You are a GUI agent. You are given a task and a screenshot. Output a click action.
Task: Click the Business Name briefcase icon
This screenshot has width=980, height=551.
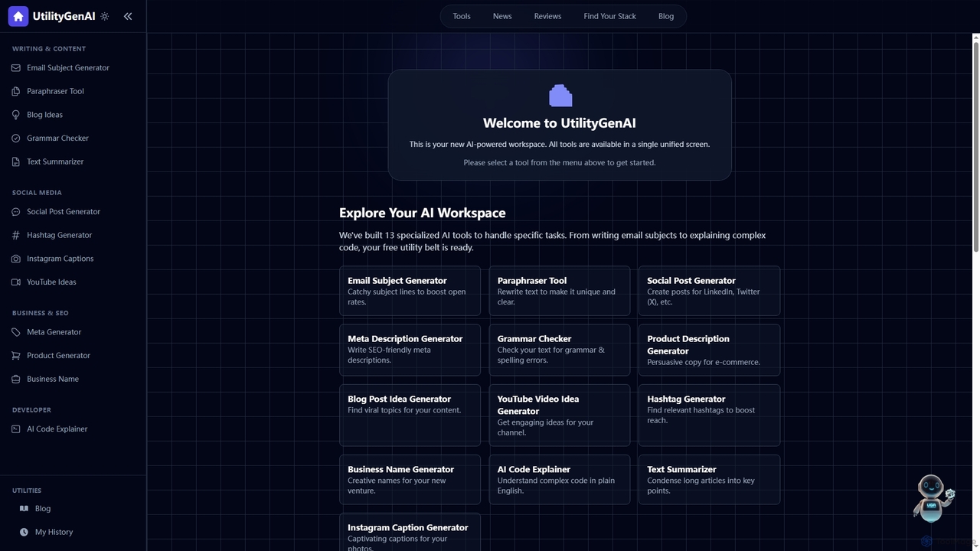coord(16,379)
